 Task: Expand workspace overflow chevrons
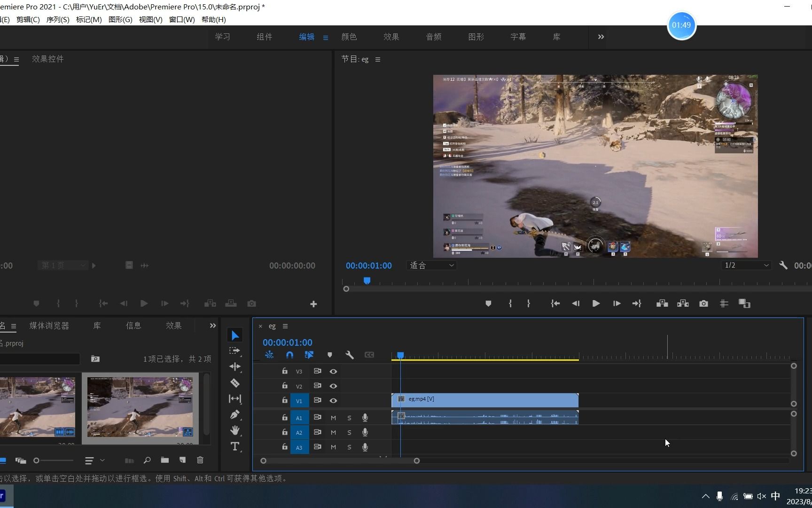point(601,37)
